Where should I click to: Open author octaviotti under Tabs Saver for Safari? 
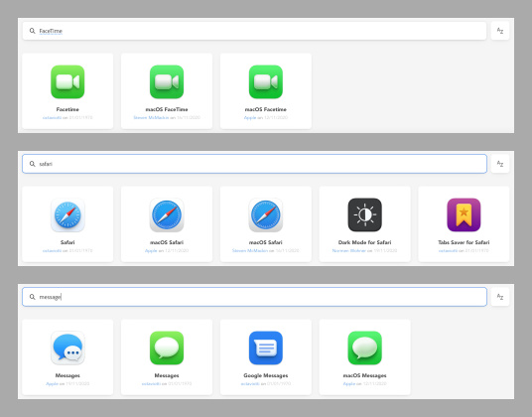(448, 251)
